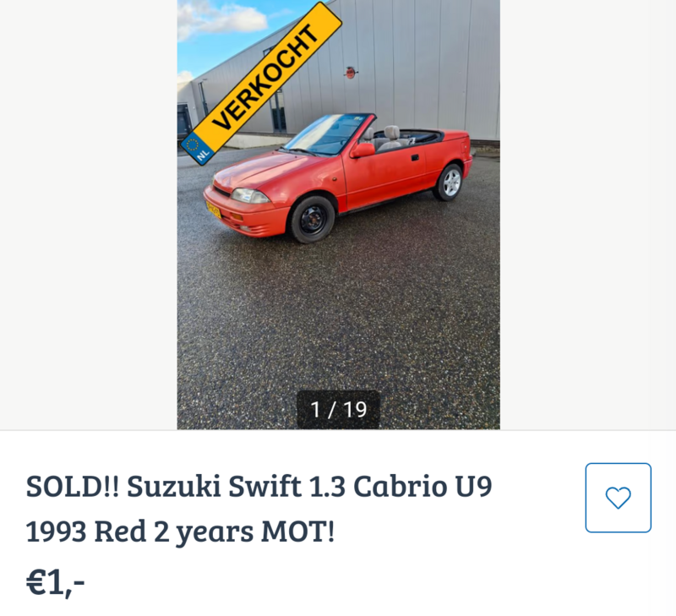Click the empty gallery area right of photo
The height and width of the screenshot is (616, 676).
click(x=588, y=215)
